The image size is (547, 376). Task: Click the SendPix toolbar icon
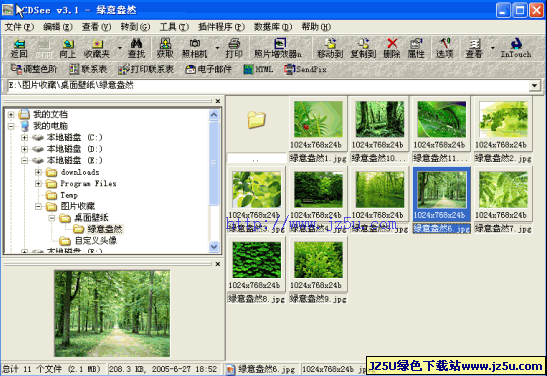(305, 69)
